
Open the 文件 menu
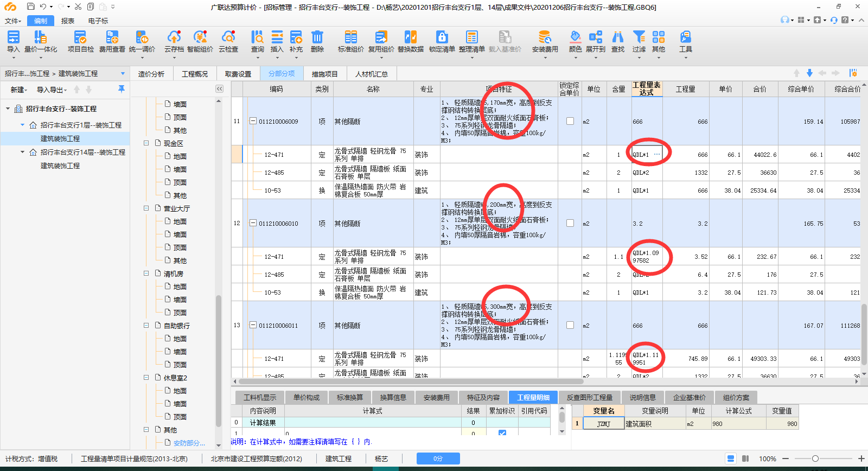pyautogui.click(x=13, y=21)
